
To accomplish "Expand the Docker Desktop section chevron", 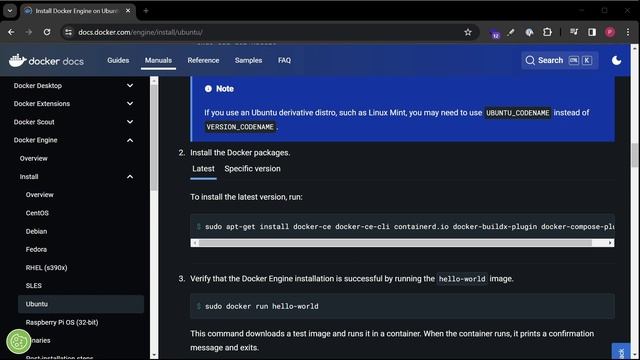I will coord(130,85).
